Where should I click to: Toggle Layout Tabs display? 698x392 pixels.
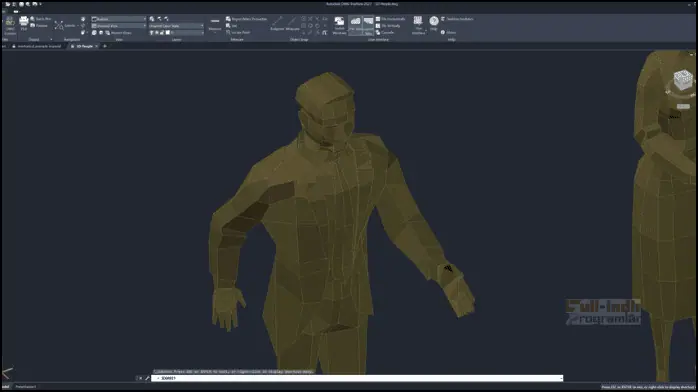point(368,25)
